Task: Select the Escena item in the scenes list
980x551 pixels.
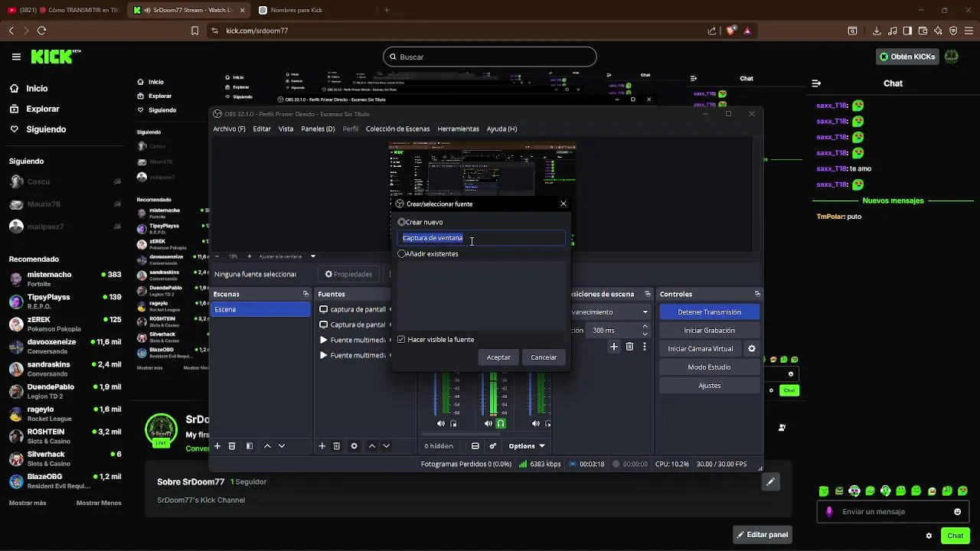Action: pyautogui.click(x=261, y=309)
